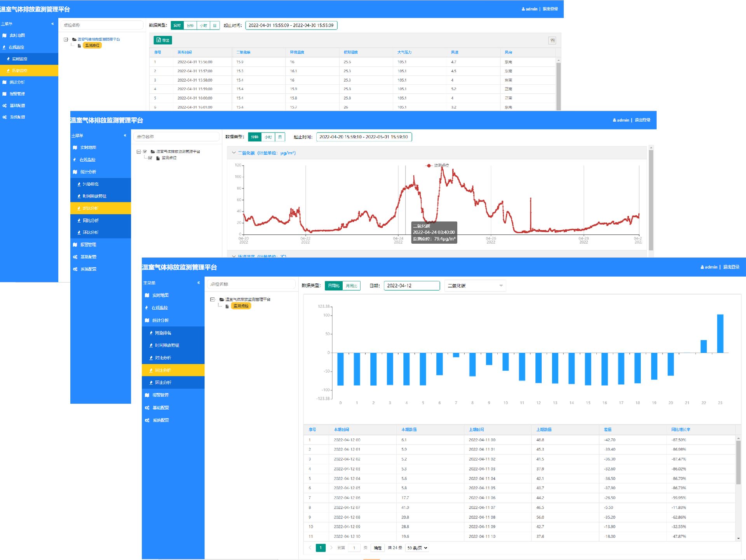Open 基础配置 in the middle sidebar
This screenshot has width=746, height=560.
click(x=88, y=257)
